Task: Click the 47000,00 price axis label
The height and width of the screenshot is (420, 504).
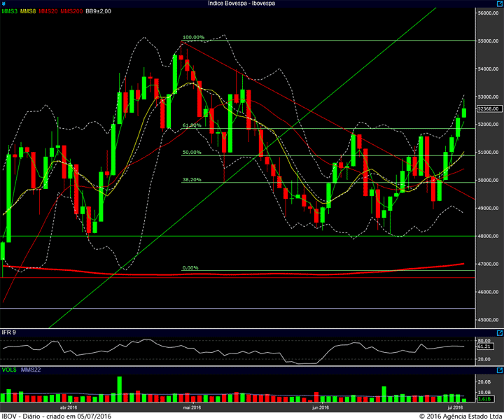Action: [489, 264]
